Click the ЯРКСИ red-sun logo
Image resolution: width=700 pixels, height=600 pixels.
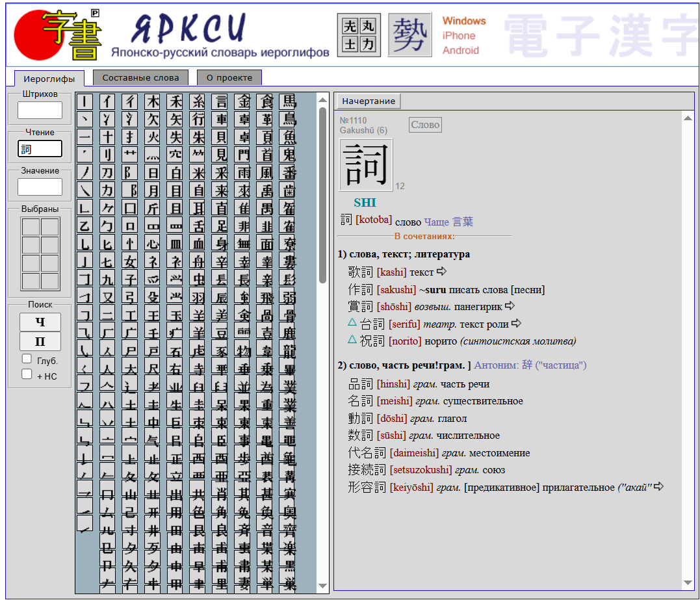tap(58, 35)
